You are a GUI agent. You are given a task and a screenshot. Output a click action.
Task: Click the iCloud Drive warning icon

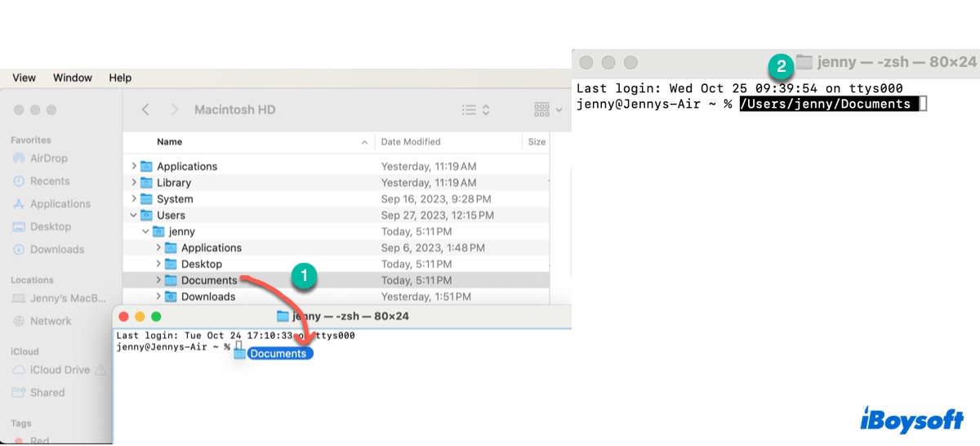pyautogui.click(x=101, y=370)
